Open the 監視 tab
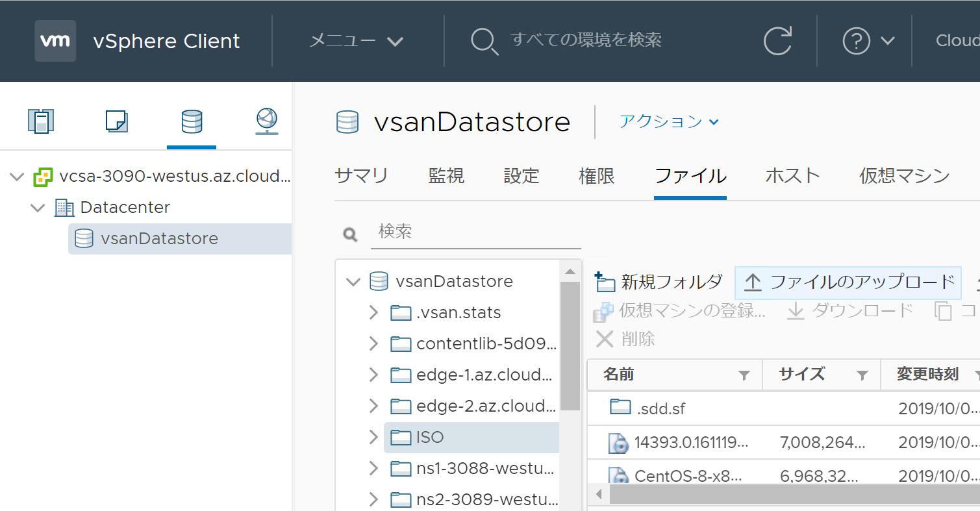Image resolution: width=980 pixels, height=511 pixels. point(446,176)
